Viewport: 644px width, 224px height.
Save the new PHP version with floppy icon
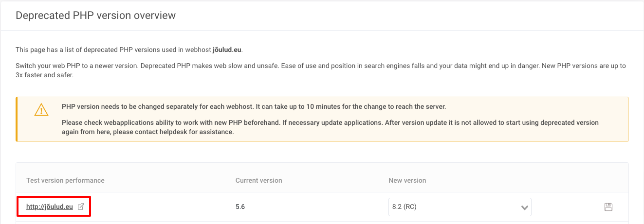pos(608,207)
